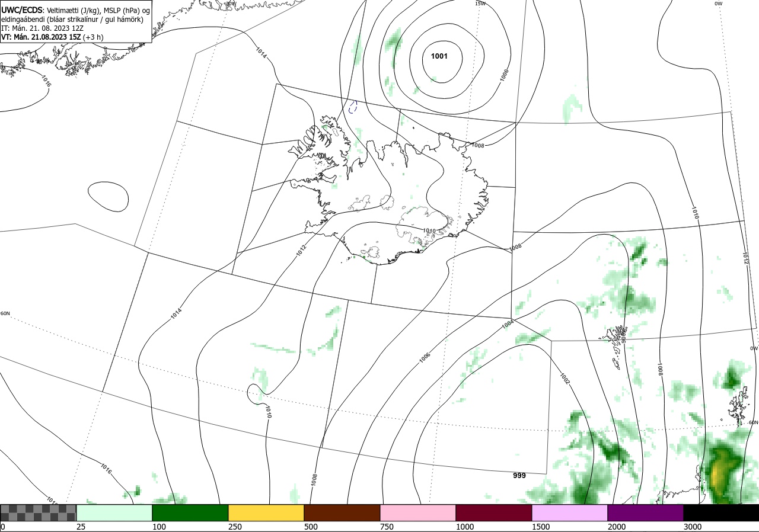The image size is (759, 532).
Task: Click the legend value "25"
Action: (81, 527)
